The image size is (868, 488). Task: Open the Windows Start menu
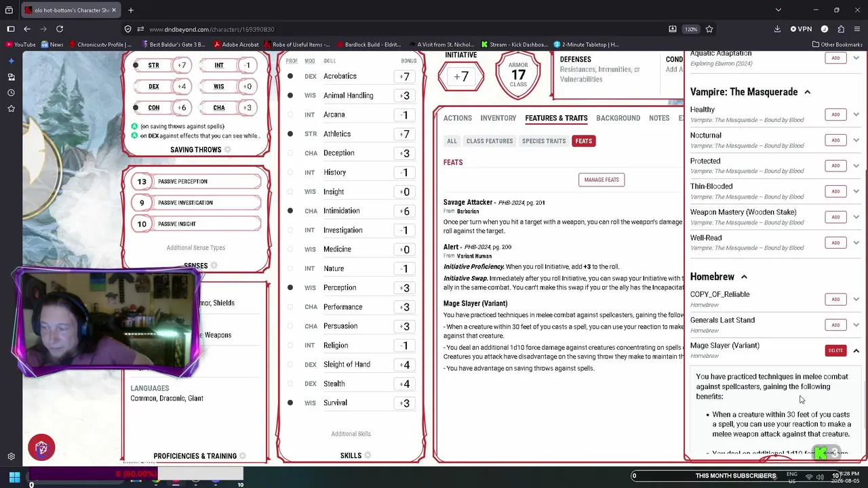(14, 476)
